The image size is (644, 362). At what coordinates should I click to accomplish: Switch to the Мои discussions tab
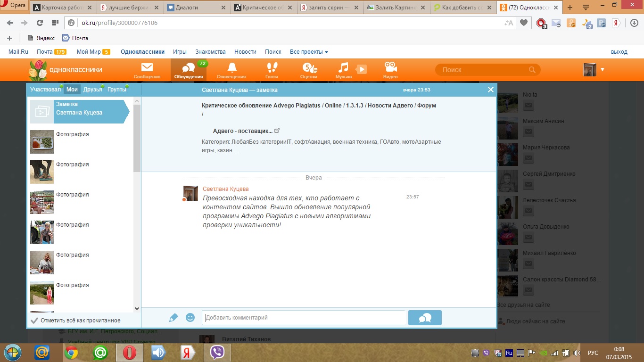[72, 90]
